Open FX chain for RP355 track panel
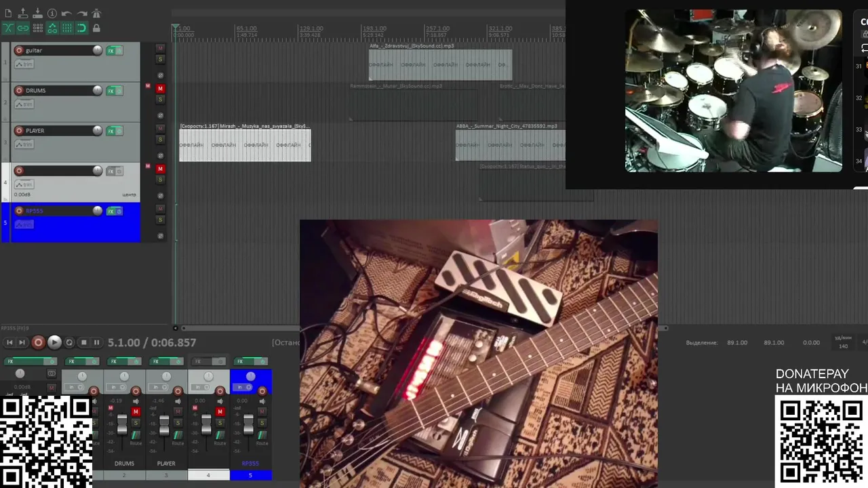 click(x=111, y=211)
